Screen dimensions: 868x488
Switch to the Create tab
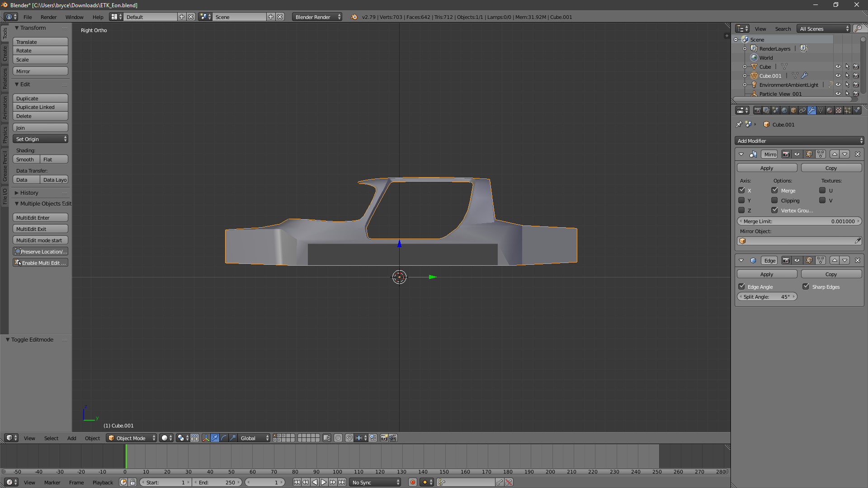pyautogui.click(x=5, y=53)
